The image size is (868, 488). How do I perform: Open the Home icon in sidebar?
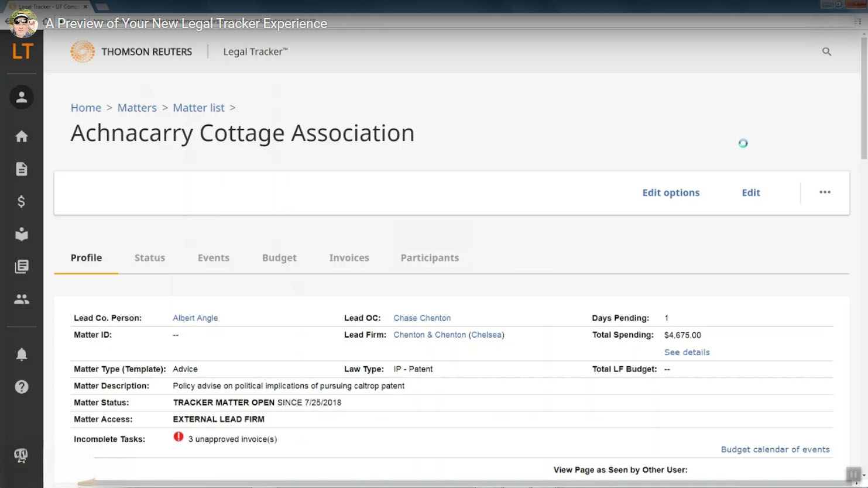[x=22, y=136]
